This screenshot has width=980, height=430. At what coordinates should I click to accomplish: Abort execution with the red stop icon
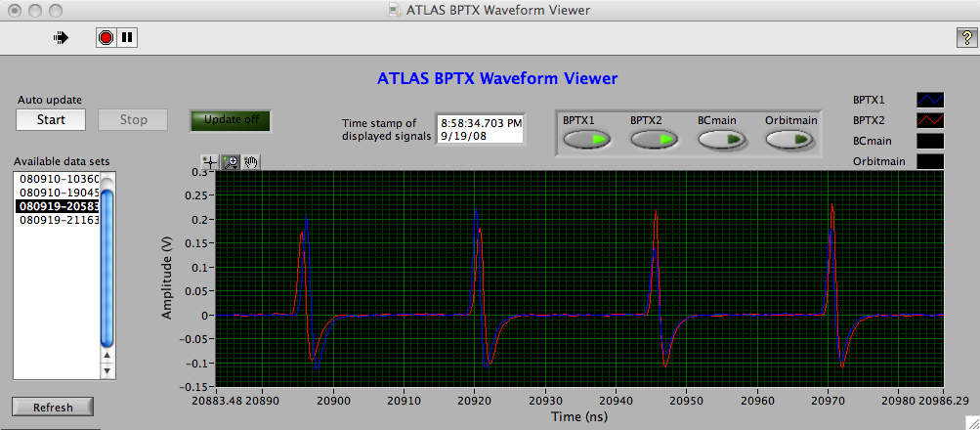[x=106, y=38]
